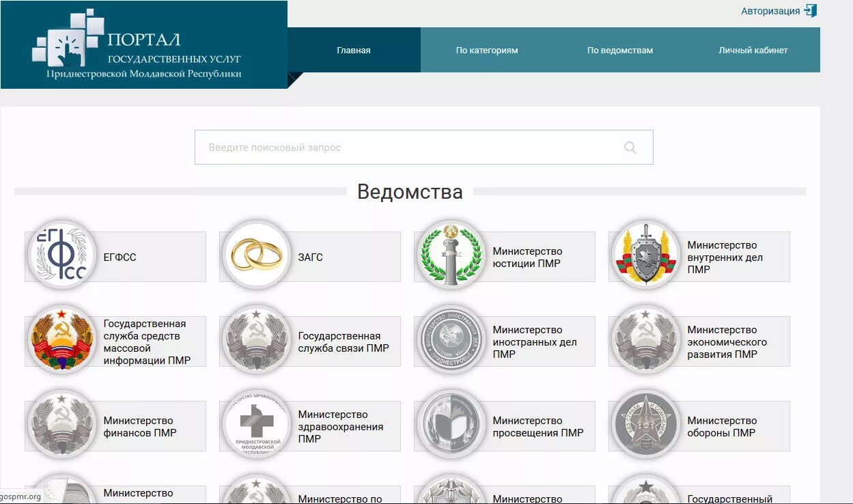Open the ЗАГС department link
Image resolution: width=853 pixels, height=504 pixels.
click(x=311, y=257)
